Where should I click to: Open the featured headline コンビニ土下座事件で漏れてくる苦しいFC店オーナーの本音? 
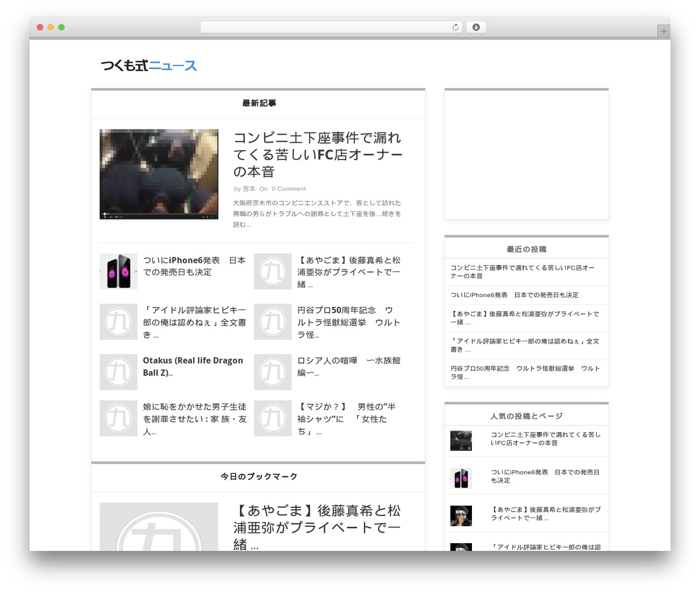pyautogui.click(x=318, y=154)
